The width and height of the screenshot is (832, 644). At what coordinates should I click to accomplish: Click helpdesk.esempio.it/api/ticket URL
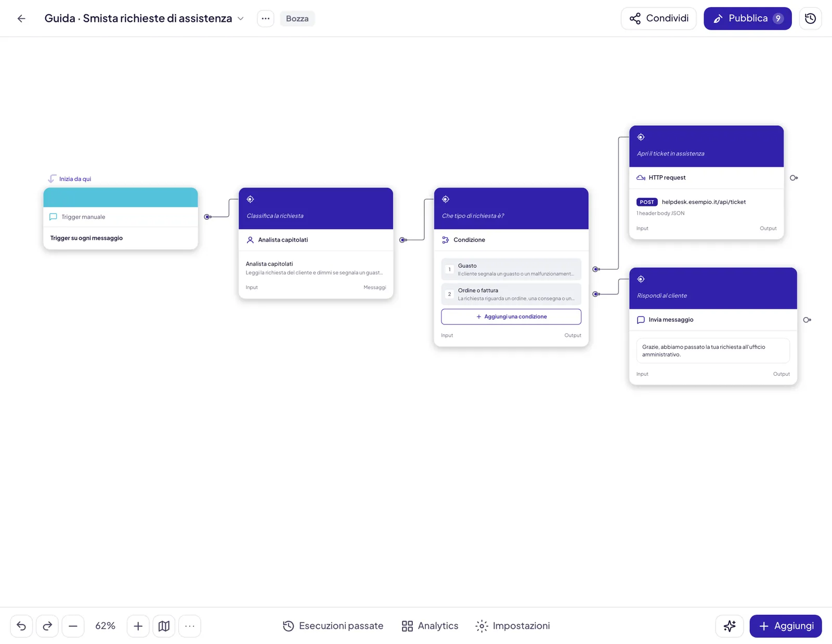704,202
